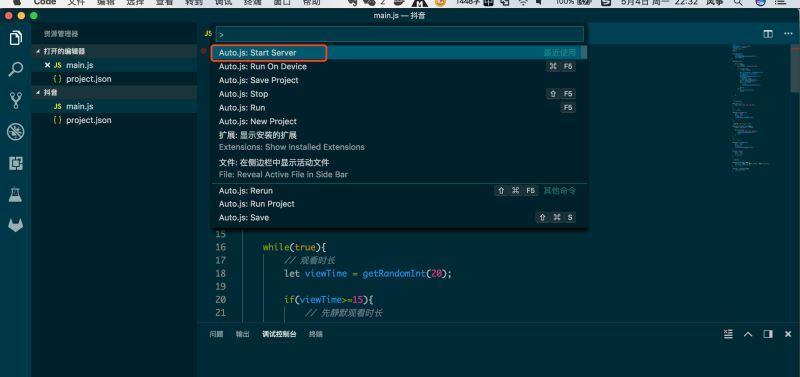800x377 pixels.
Task: Collapse the 打开的编辑器 section
Action: click(x=114, y=51)
